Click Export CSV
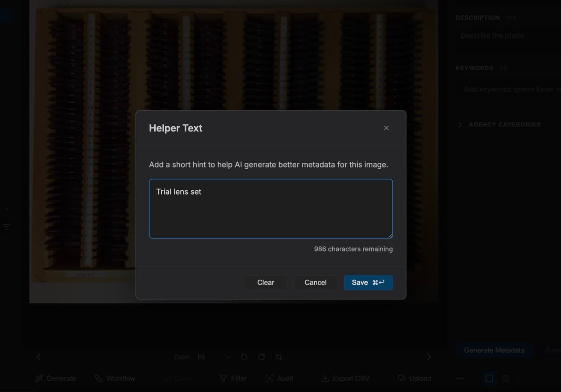The image size is (561, 392). (345, 378)
